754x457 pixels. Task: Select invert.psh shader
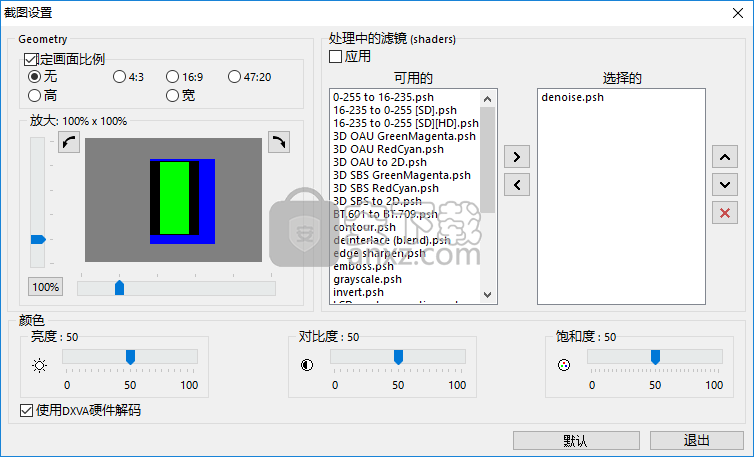358,292
